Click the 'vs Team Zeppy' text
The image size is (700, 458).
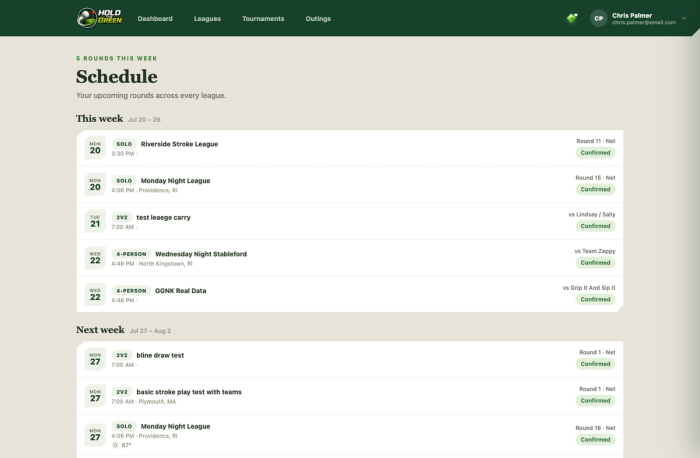tap(595, 251)
